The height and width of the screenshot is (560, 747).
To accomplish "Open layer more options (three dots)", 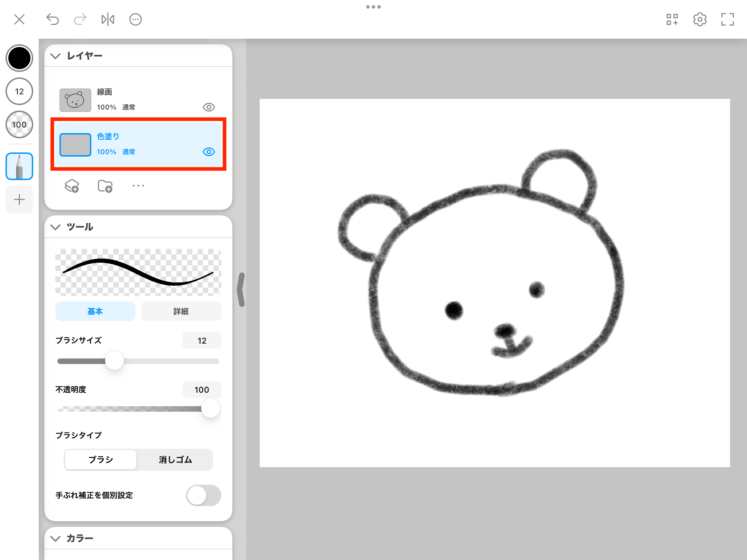I will coord(138,186).
